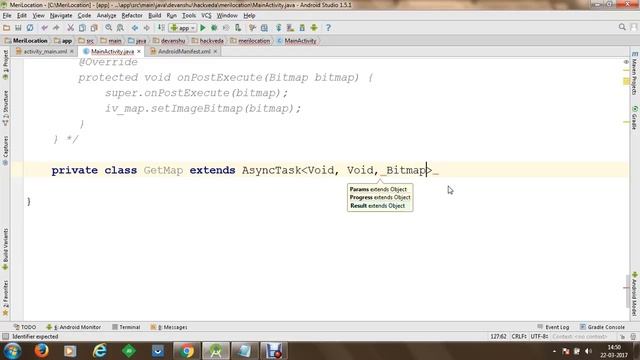The image size is (640, 360).
Task: Open the Terminal tool window
Action: point(126,327)
